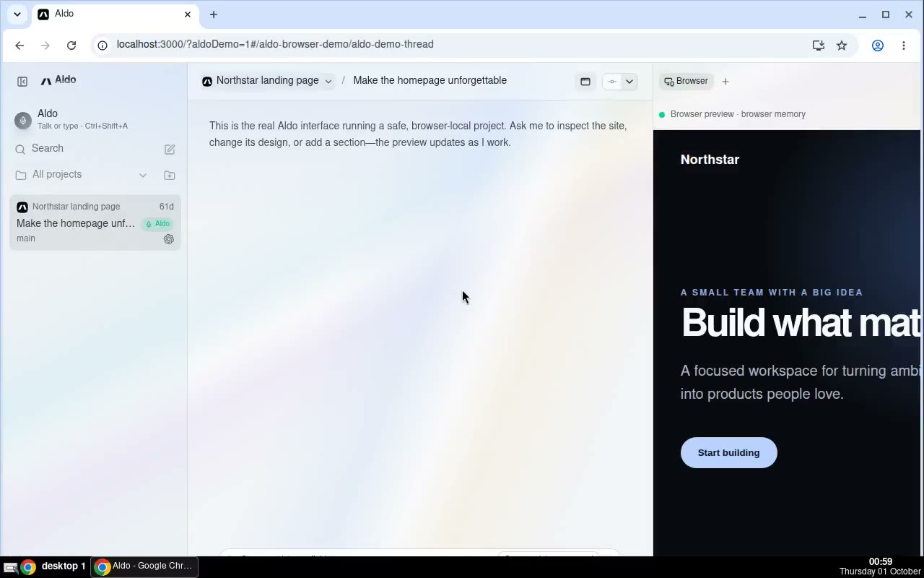
Task: Click the green Aldo badge on thread card
Action: (x=158, y=224)
